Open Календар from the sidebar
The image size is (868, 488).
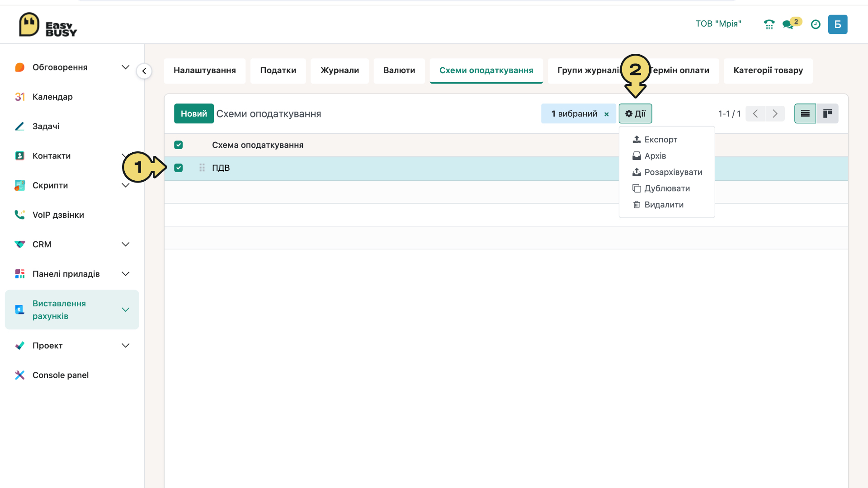tap(52, 97)
